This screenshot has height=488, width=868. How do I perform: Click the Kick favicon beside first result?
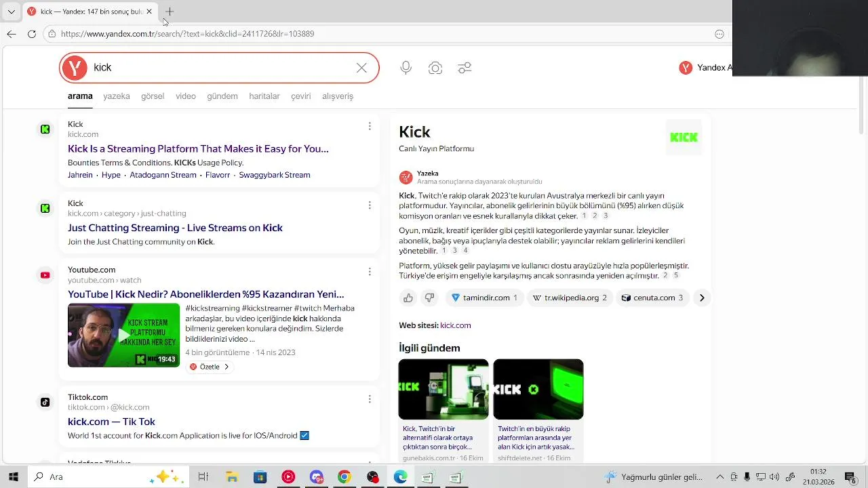tap(45, 129)
